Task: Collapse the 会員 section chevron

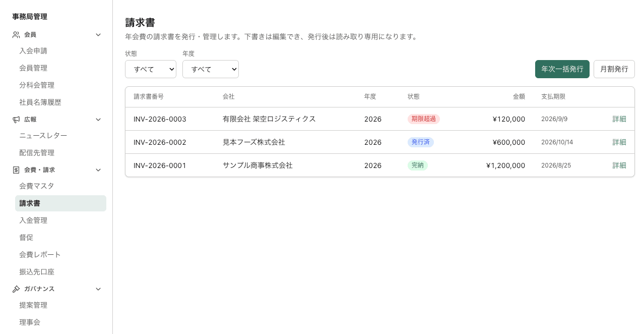Action: [98, 35]
